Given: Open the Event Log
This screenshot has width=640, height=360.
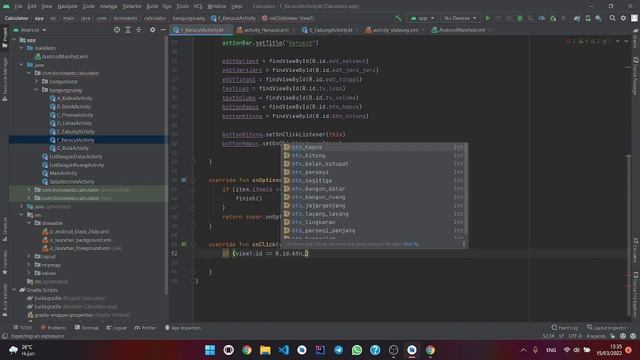Looking at the screenshot, I should tap(564, 328).
